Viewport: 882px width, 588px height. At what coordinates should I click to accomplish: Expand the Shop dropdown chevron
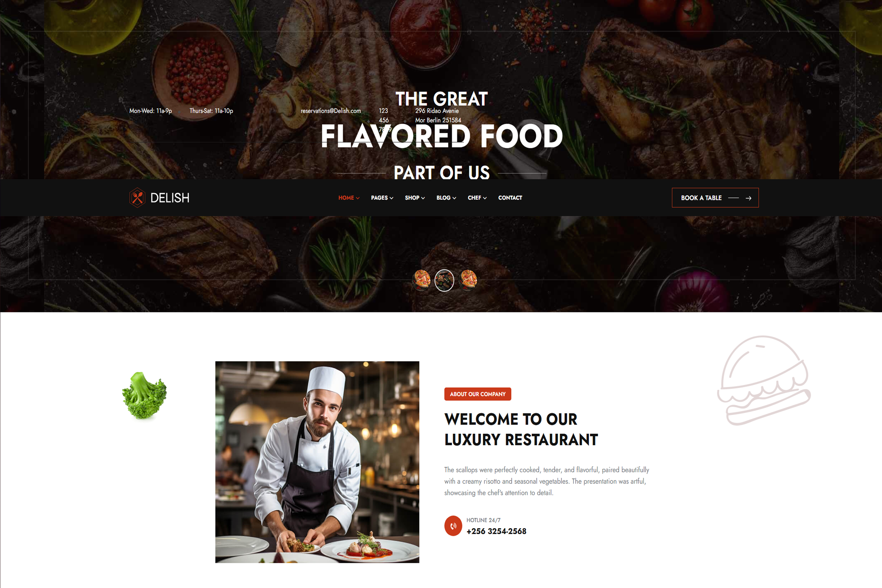(x=423, y=198)
